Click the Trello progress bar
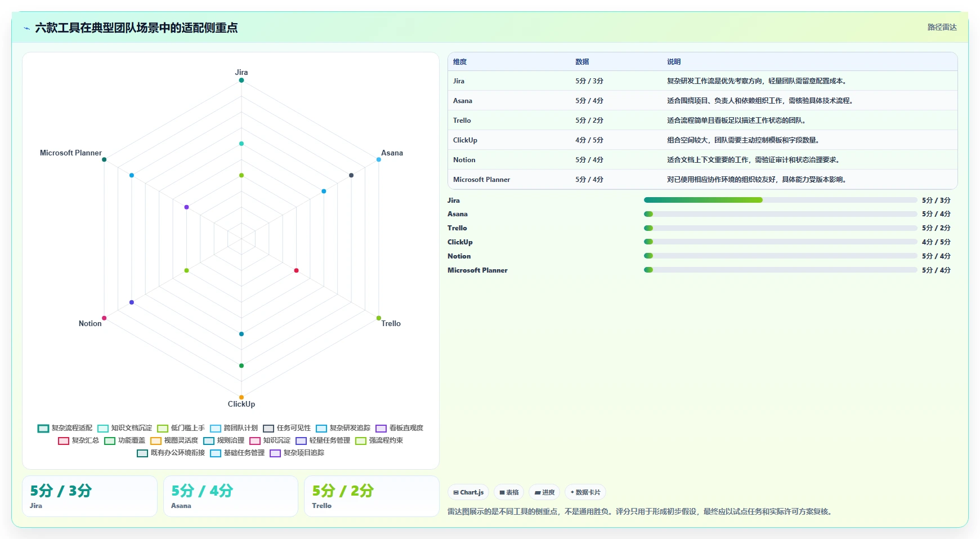 780,228
